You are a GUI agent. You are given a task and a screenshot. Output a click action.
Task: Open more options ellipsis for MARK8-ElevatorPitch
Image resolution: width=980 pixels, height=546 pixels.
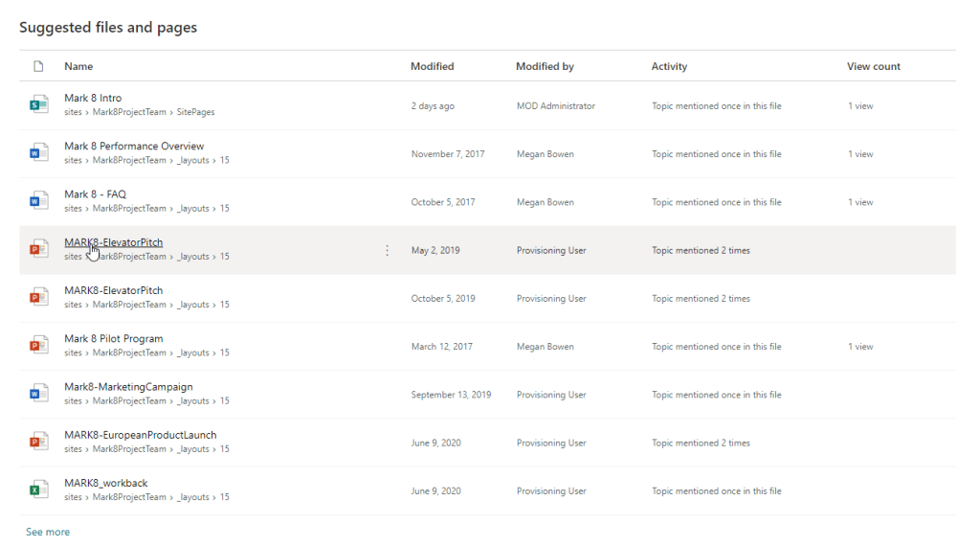[x=387, y=250]
